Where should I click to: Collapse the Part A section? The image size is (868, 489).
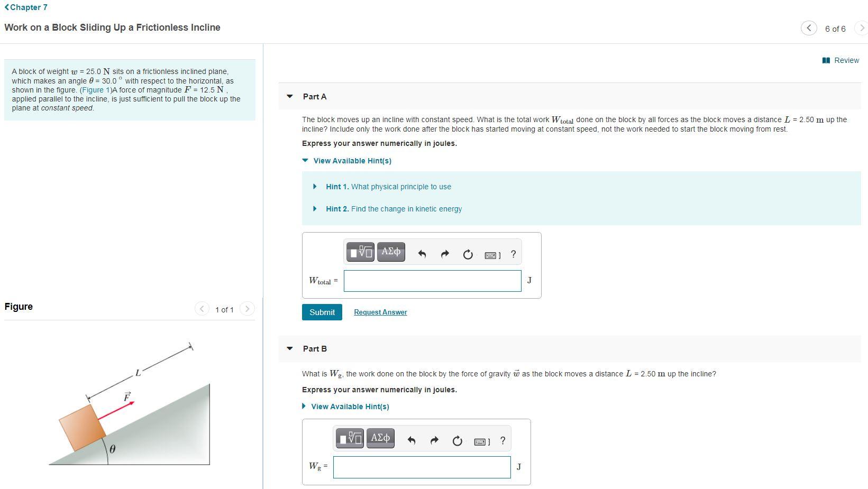[x=289, y=96]
